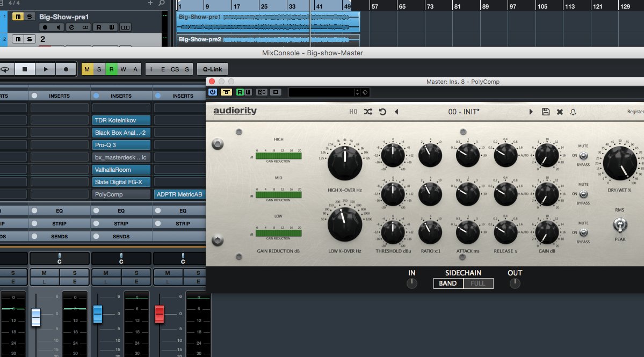Select FULL sidechain mode
644x357 pixels.
478,283
